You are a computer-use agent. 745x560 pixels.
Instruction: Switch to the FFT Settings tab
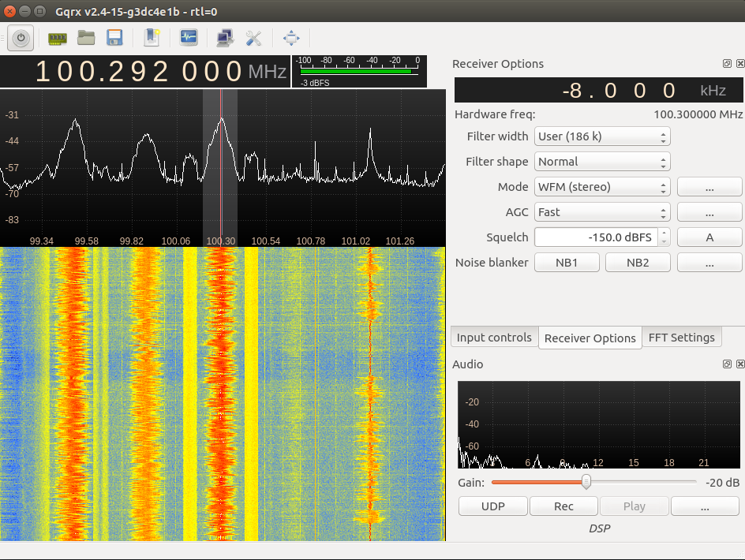coord(681,338)
